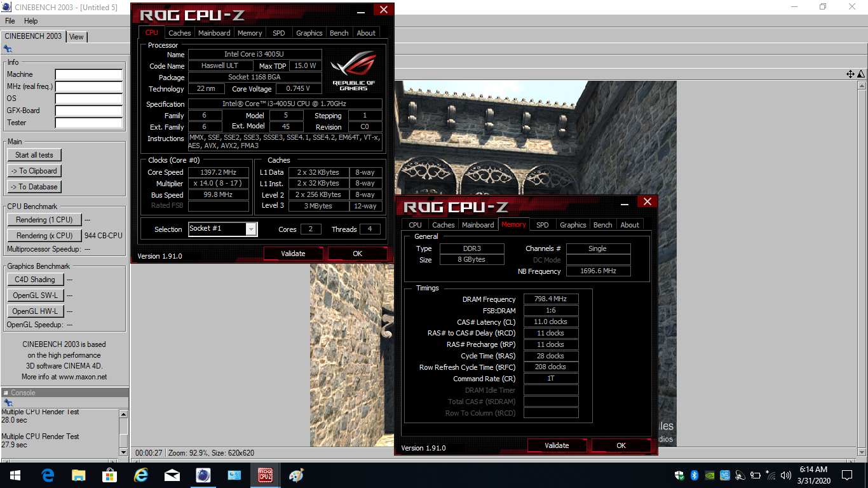Viewport: 868px width, 488px height.
Task: Click the up arrow icon beside the move icon
Action: pos(860,74)
